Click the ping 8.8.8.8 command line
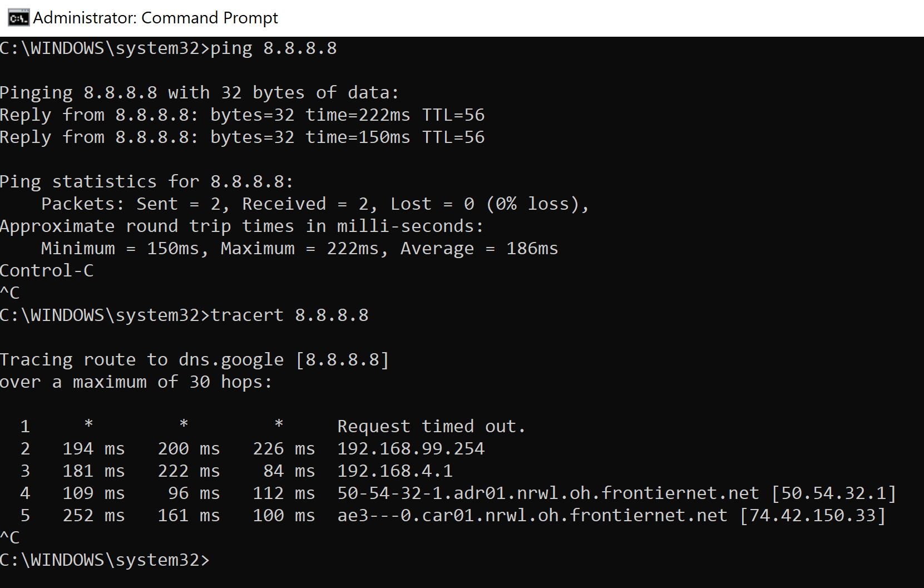 pyautogui.click(x=169, y=48)
